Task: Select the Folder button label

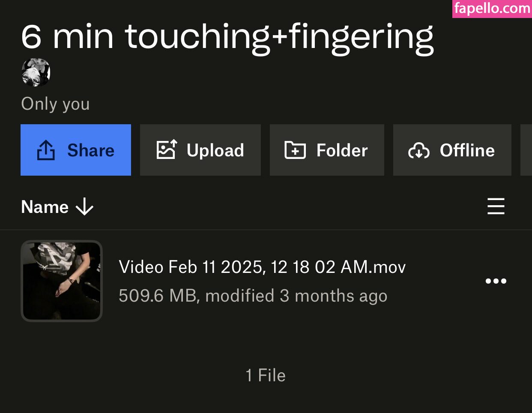Action: [x=342, y=150]
